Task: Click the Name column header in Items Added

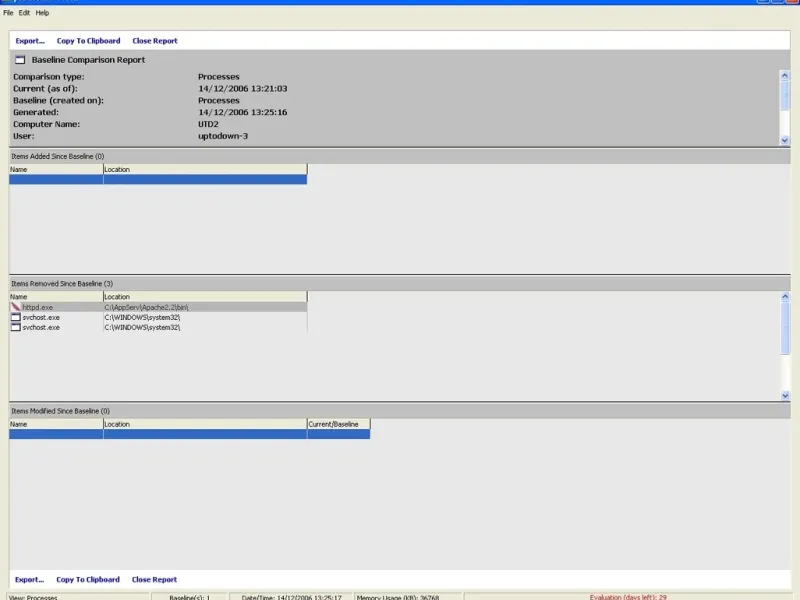Action: 56,169
